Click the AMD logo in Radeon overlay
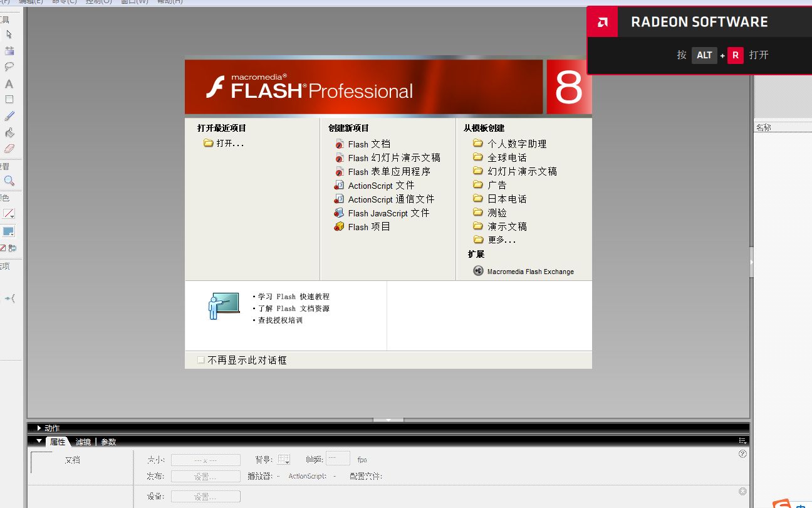The height and width of the screenshot is (508, 812). point(602,22)
